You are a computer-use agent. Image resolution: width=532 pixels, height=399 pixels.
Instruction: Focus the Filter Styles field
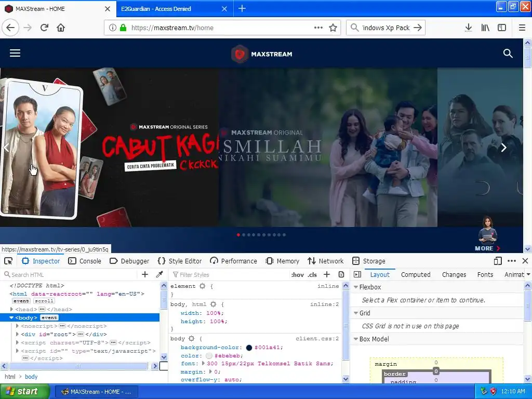click(229, 274)
